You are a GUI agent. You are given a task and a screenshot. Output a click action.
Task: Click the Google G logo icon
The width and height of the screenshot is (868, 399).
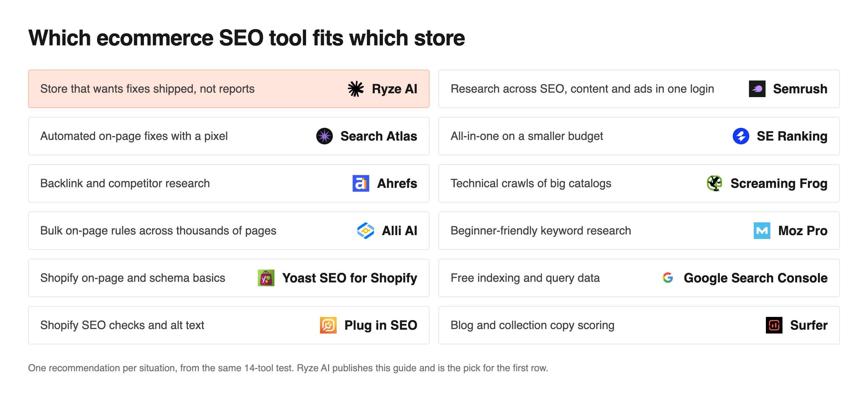668,278
